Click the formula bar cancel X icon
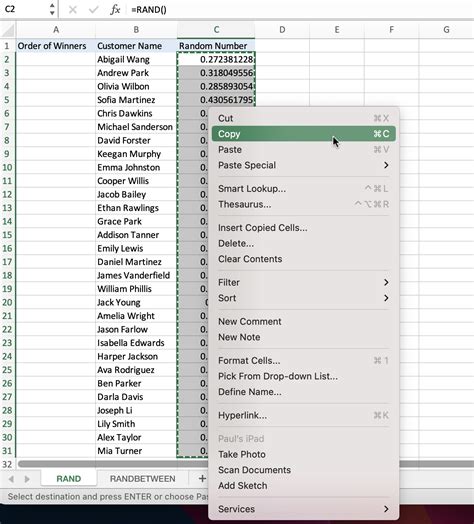474x524 pixels. tap(72, 10)
